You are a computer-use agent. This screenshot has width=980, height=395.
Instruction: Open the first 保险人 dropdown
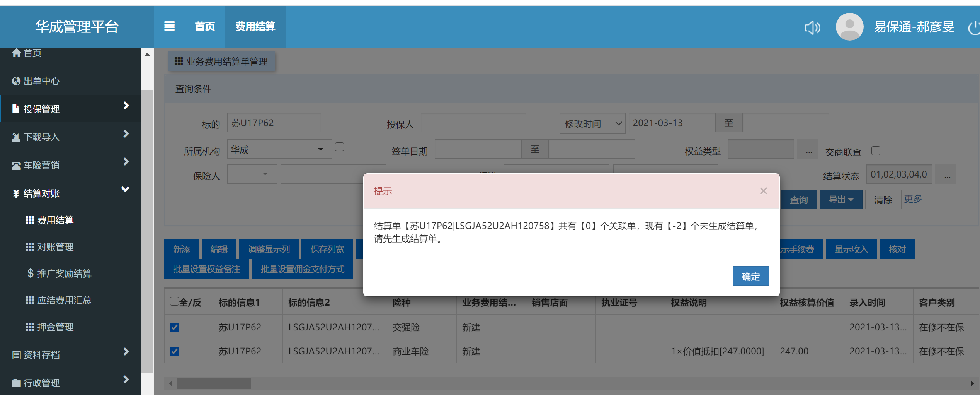point(252,174)
